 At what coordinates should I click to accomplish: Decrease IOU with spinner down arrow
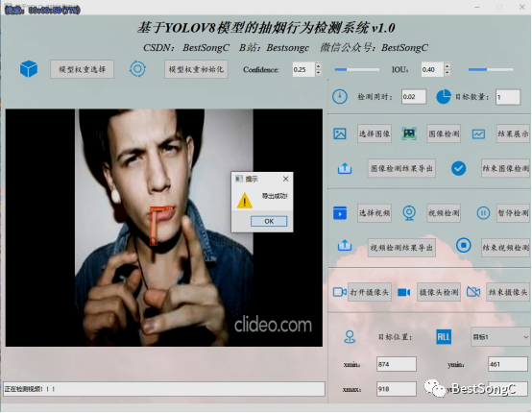click(x=447, y=73)
